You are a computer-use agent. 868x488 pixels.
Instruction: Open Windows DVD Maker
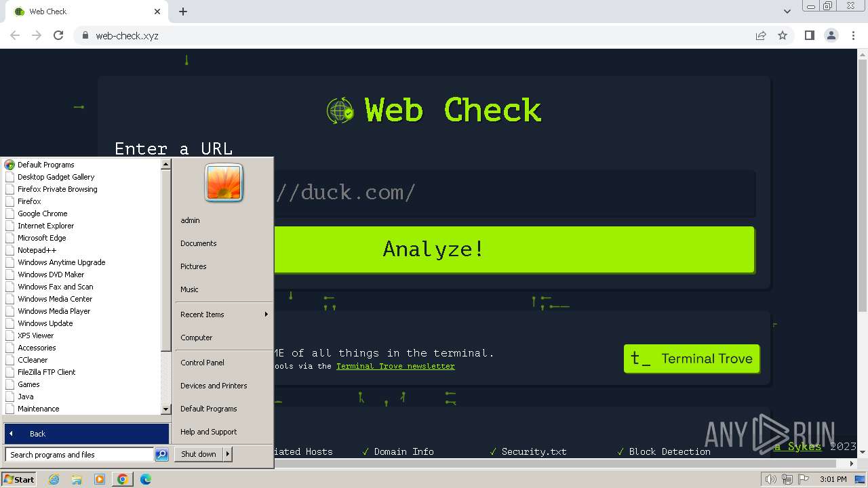[x=51, y=274]
